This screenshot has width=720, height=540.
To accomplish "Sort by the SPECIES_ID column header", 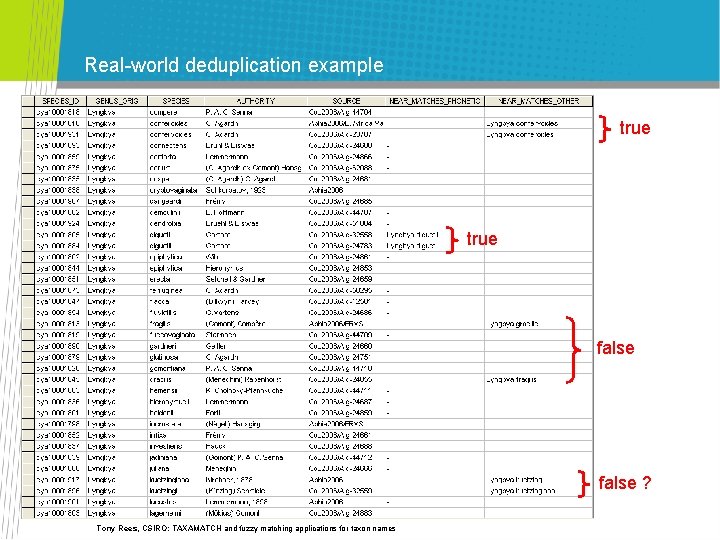I will [61, 101].
